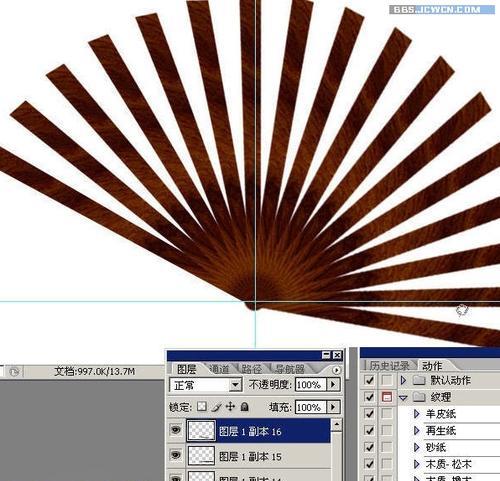Switch to the 通道 (Channels) tab
500x481 pixels.
219,369
